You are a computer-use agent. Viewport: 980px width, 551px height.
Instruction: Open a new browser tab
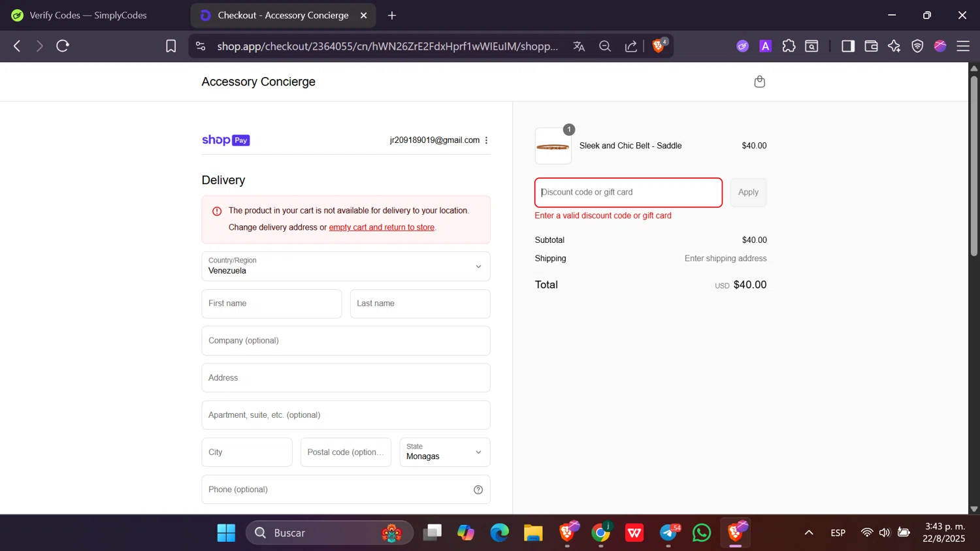[392, 15]
